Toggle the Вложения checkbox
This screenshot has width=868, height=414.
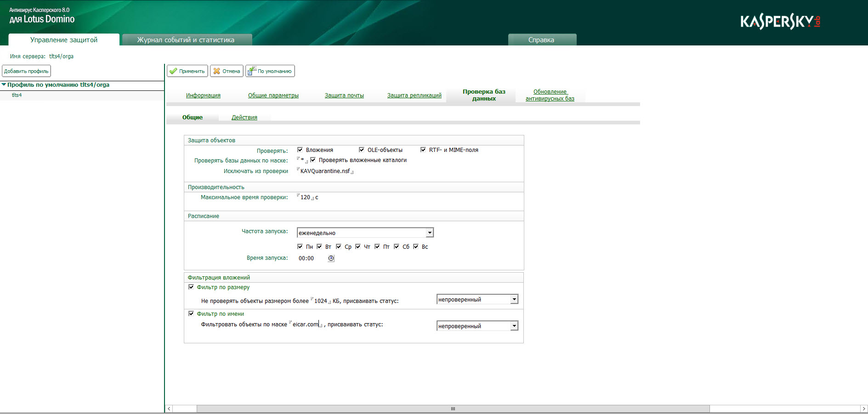pos(300,150)
